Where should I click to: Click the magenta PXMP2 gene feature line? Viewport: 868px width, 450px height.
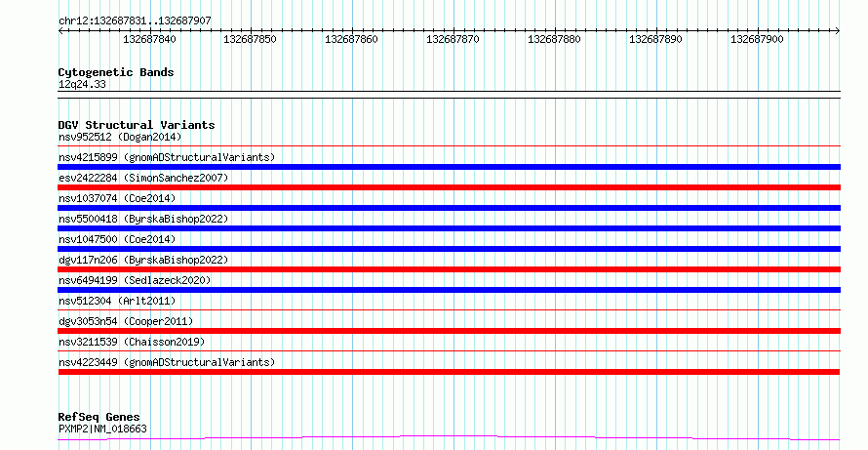click(x=449, y=438)
